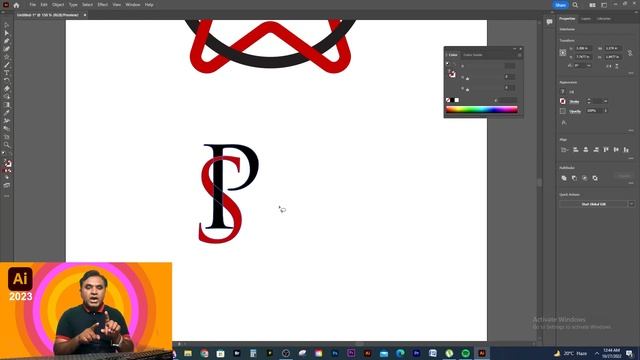Switch to the Color Guide tab
The image size is (640, 360).
(473, 55)
